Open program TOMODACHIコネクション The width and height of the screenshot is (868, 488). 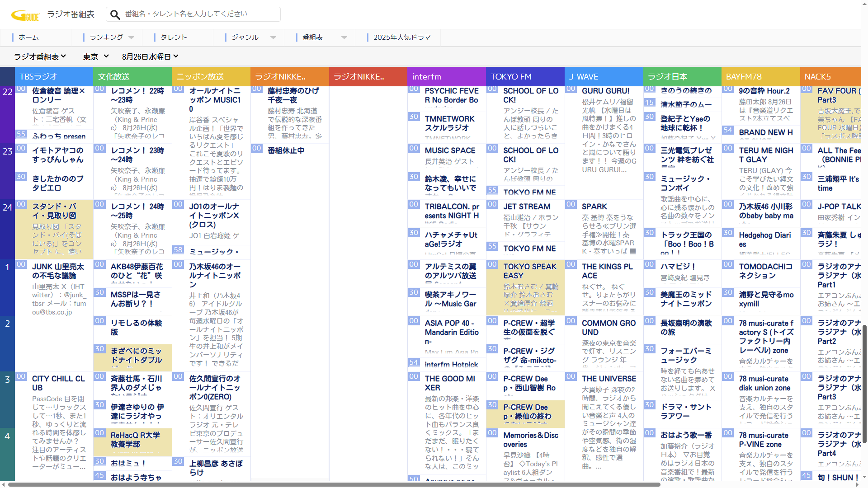click(x=766, y=271)
